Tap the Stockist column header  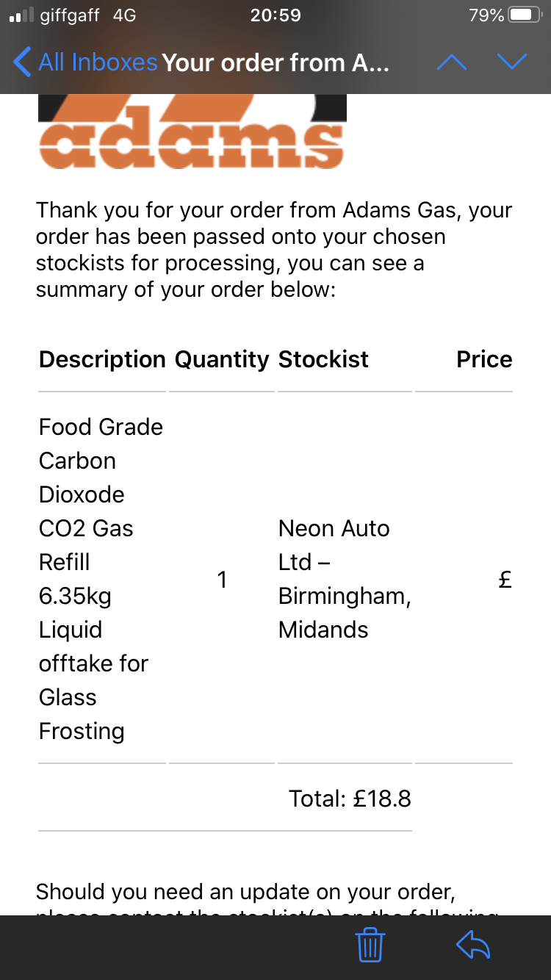click(x=323, y=359)
